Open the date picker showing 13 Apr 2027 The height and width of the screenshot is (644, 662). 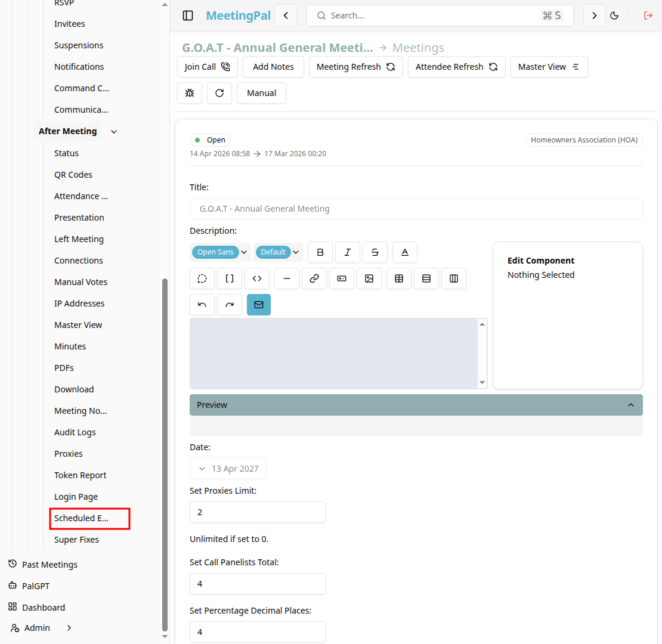click(228, 469)
